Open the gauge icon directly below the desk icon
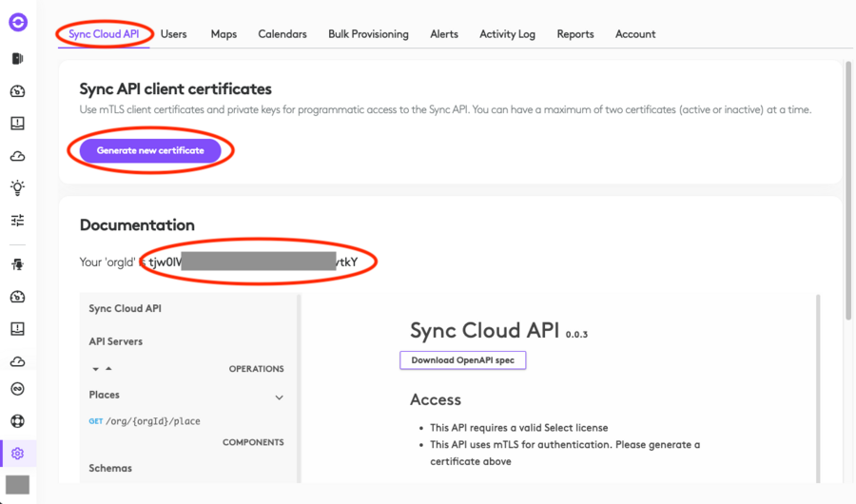The width and height of the screenshot is (856, 504). coord(17,297)
